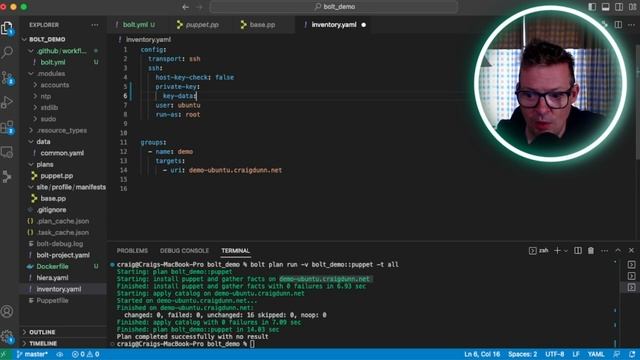Open the Explorer view in activity bar
The image size is (640, 360).
point(7,29)
